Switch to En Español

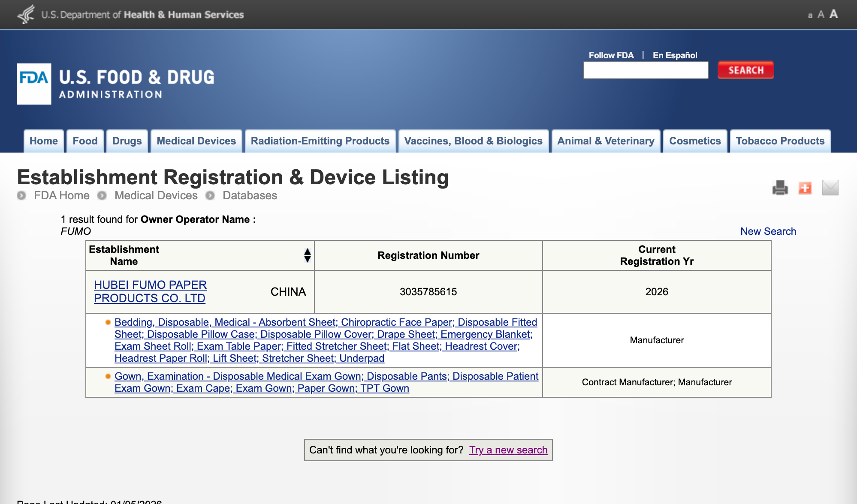(675, 55)
